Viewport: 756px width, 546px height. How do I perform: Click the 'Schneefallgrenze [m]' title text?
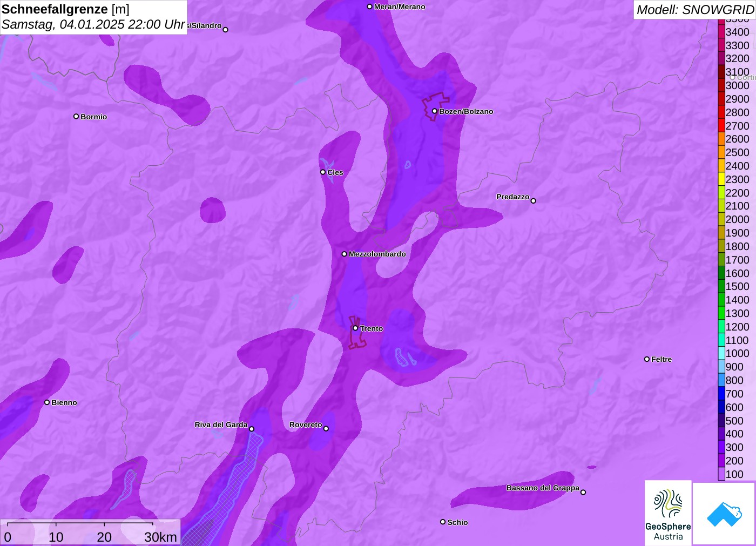coord(65,9)
